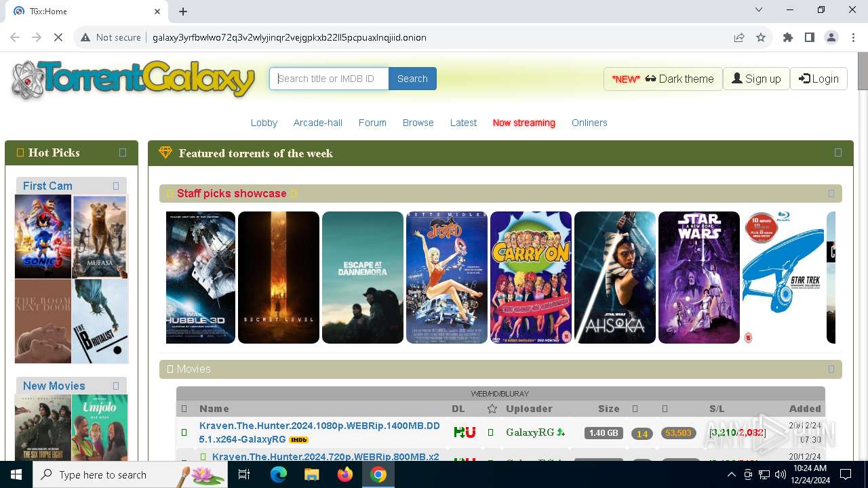This screenshot has height=488, width=868.
Task: Open File Explorer from the taskbar
Action: point(311,474)
